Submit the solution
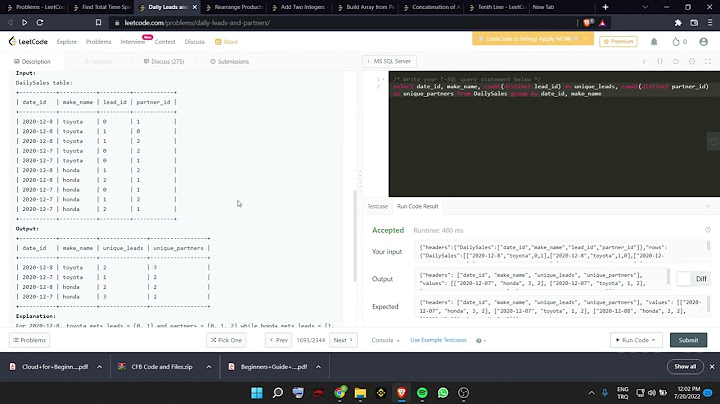Image resolution: width=720 pixels, height=404 pixels. click(x=688, y=340)
